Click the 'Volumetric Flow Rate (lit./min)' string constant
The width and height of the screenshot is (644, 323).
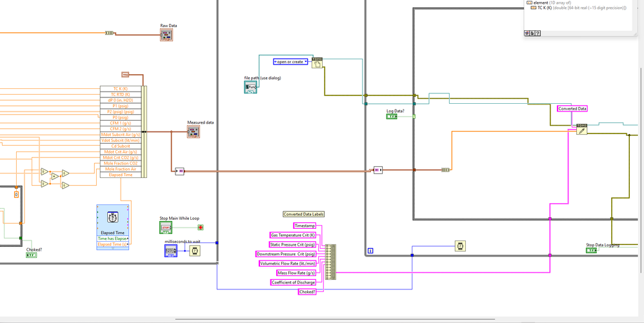288,264
